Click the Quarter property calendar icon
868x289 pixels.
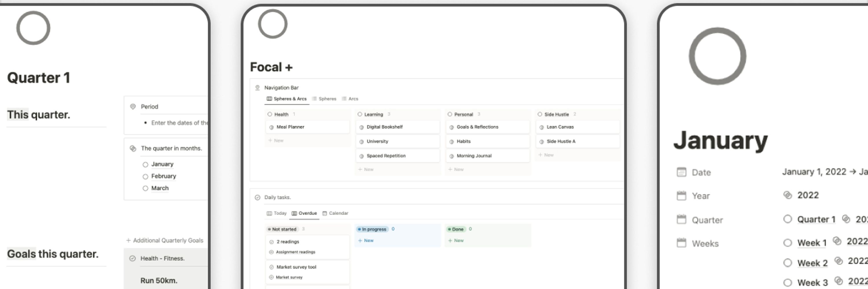[681, 220]
